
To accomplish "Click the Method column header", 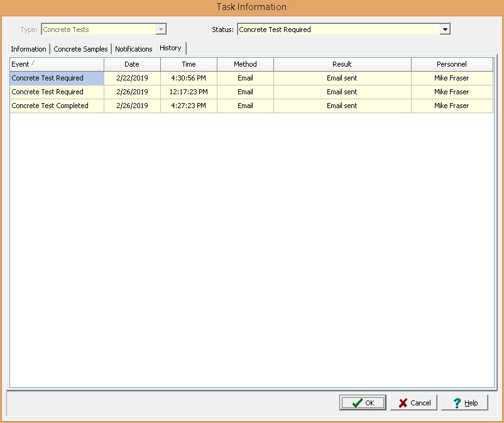I will pyautogui.click(x=245, y=64).
